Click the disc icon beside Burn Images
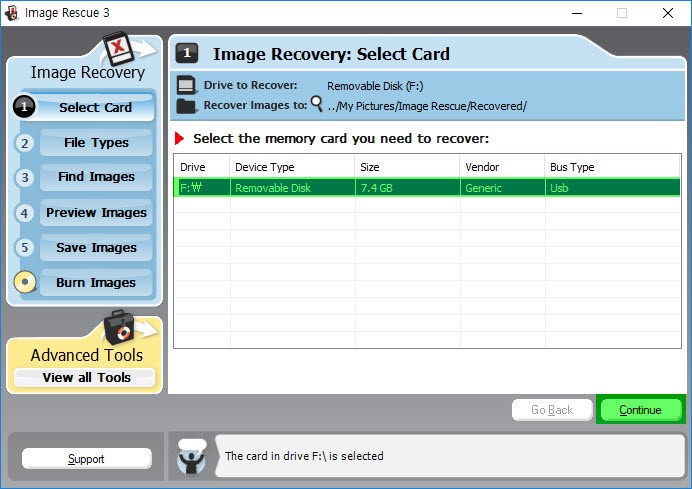Image resolution: width=692 pixels, height=489 pixels. 25,282
